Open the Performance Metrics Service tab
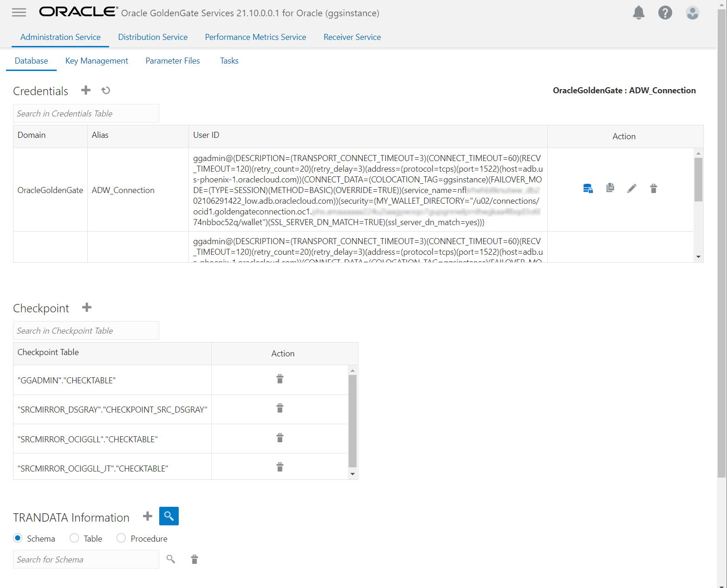The image size is (727, 588). pyautogui.click(x=256, y=37)
